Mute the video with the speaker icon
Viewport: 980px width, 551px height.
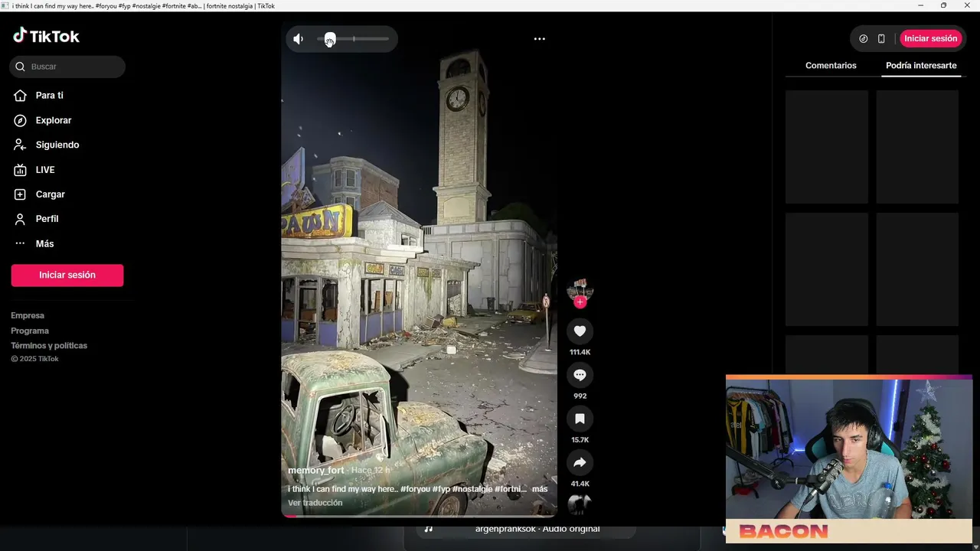(x=299, y=39)
